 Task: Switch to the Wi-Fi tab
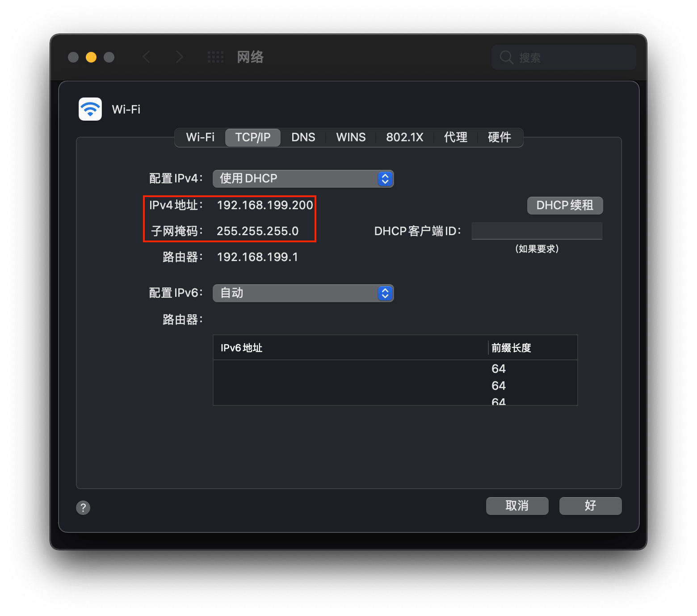point(200,137)
